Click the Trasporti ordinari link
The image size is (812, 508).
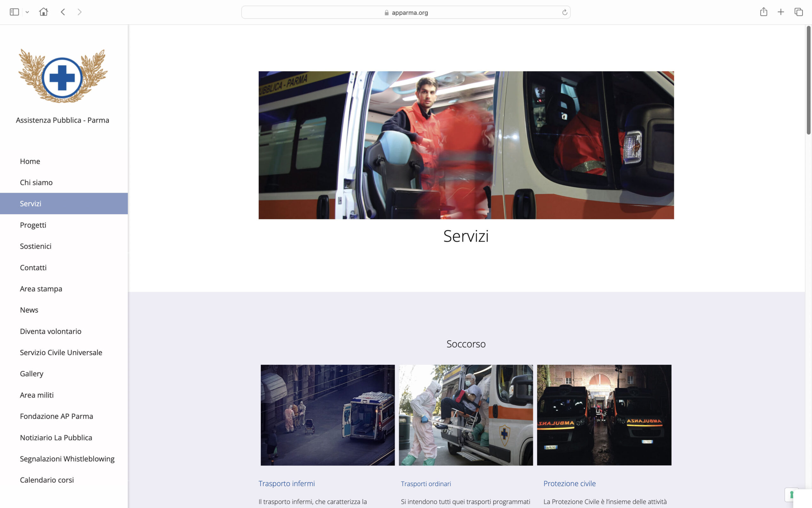click(426, 484)
